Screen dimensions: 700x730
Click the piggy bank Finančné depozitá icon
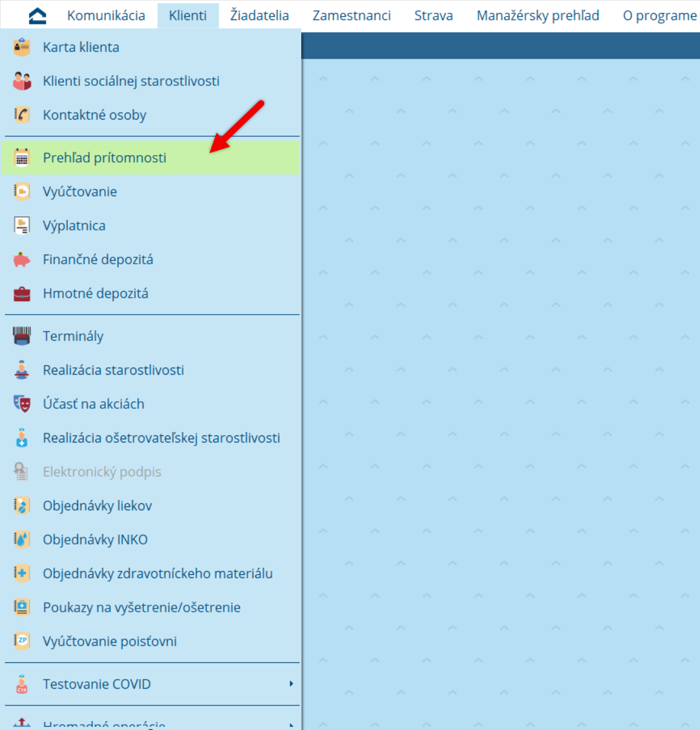click(x=22, y=260)
